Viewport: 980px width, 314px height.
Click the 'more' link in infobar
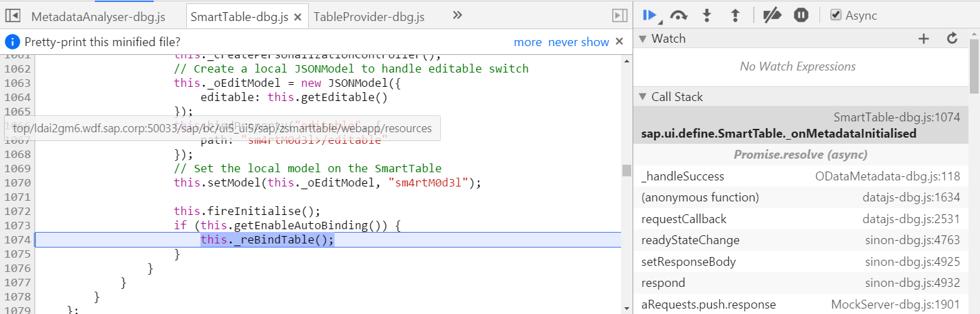pyautogui.click(x=528, y=42)
